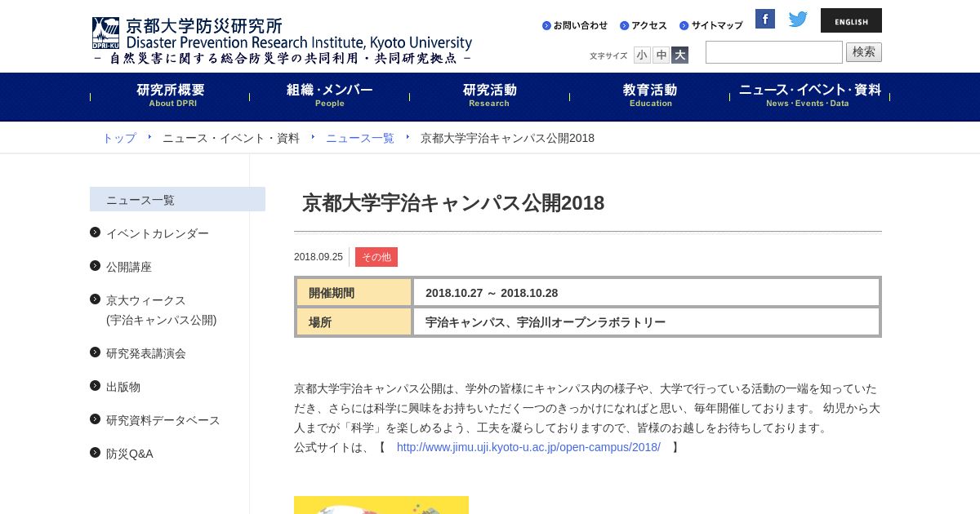The height and width of the screenshot is (514, 980).
Task: Set font size to 大 (large)
Action: click(x=679, y=55)
